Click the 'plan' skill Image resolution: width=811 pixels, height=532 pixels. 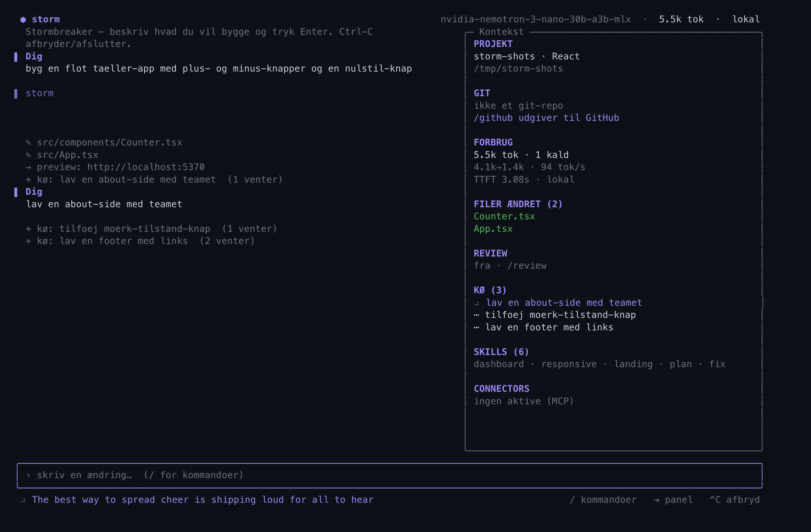click(x=681, y=364)
